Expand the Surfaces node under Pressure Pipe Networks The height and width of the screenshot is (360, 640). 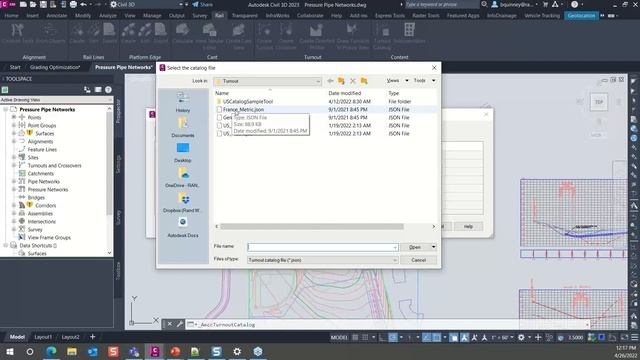pos(13,133)
